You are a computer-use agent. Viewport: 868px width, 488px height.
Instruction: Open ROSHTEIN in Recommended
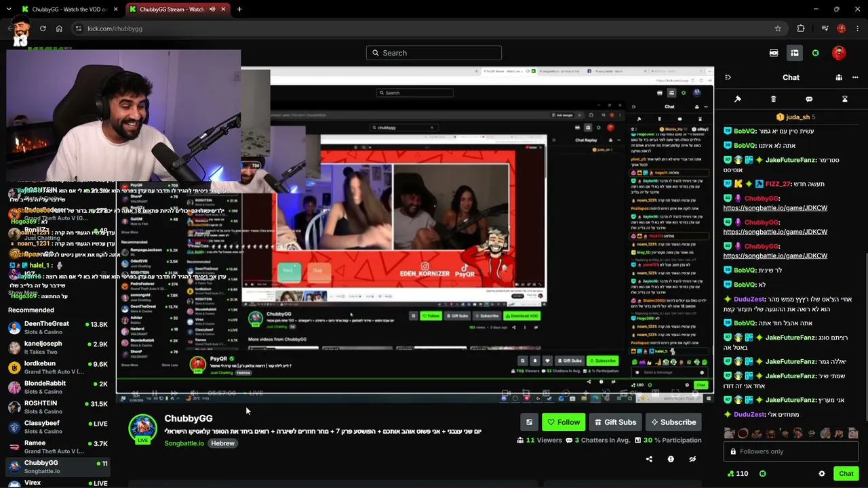tap(58, 407)
